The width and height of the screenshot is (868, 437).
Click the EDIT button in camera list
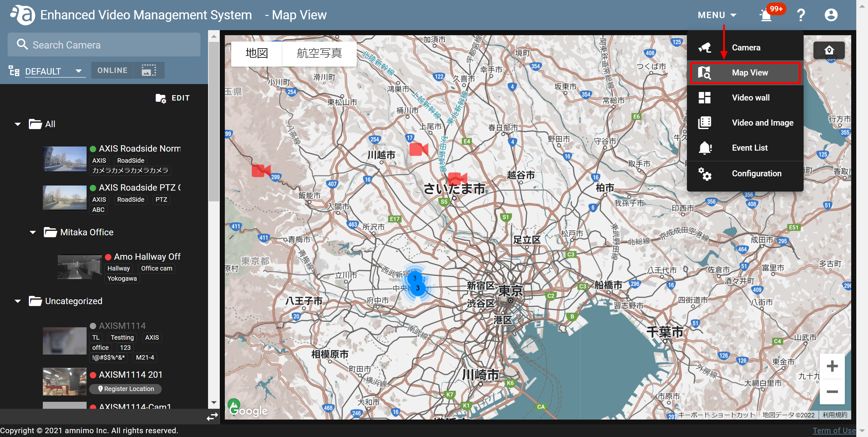173,98
